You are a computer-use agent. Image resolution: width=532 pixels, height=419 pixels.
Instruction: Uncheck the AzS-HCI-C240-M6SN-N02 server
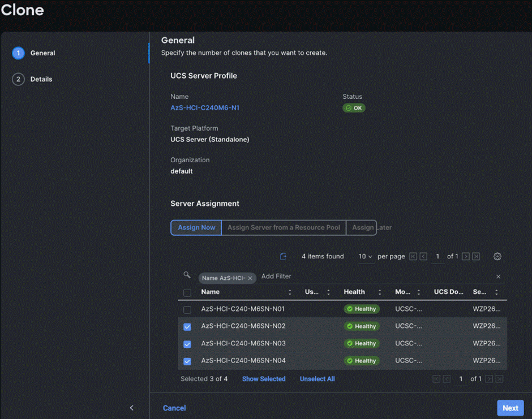coord(187,326)
